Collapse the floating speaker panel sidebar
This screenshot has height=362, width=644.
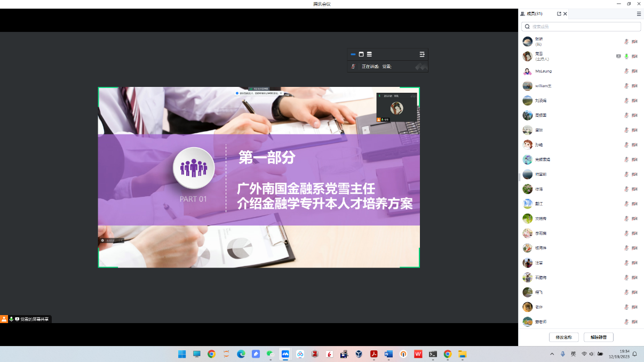pos(422,54)
